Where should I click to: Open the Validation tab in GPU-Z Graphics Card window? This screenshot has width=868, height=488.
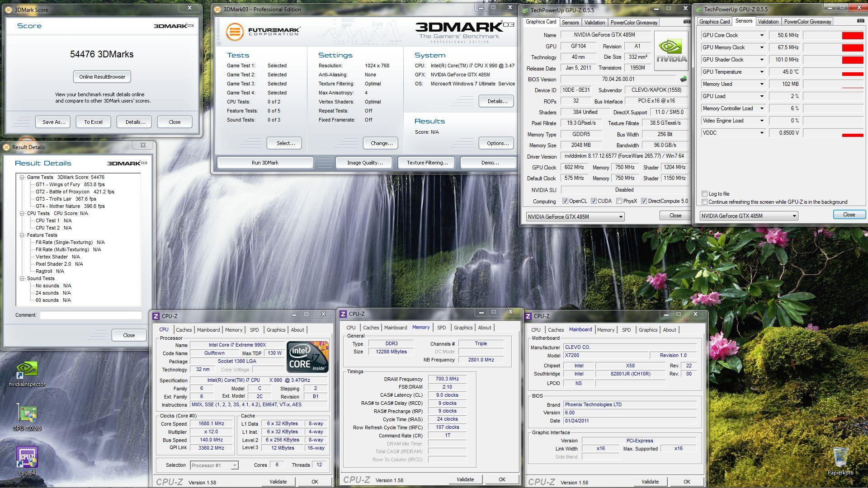pos(594,23)
